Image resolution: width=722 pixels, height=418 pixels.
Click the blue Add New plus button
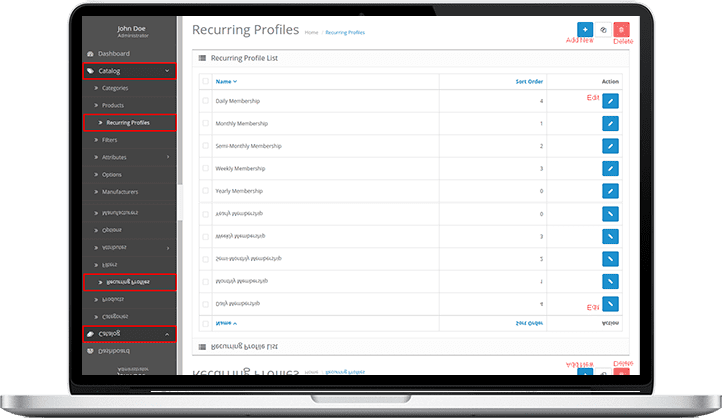pos(584,30)
